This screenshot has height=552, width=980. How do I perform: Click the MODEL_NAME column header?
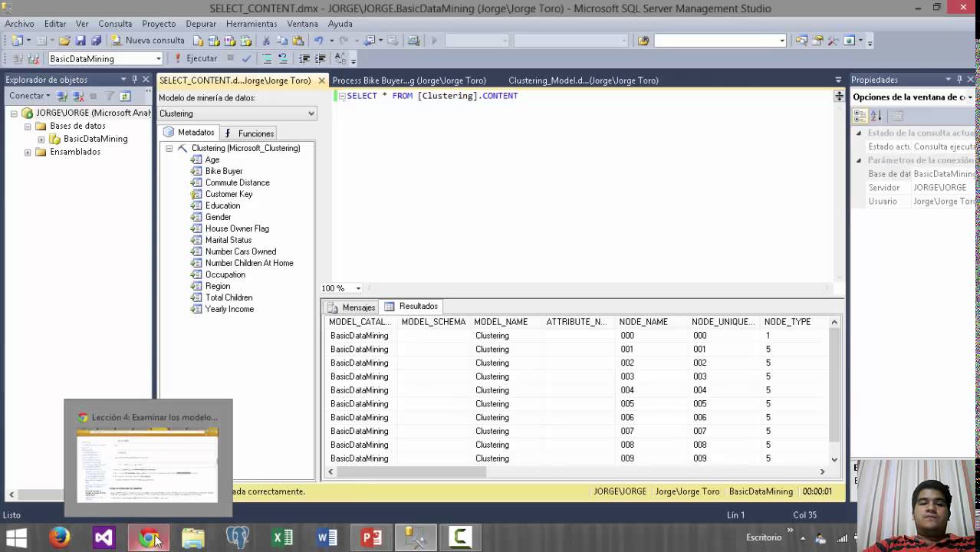coord(507,322)
